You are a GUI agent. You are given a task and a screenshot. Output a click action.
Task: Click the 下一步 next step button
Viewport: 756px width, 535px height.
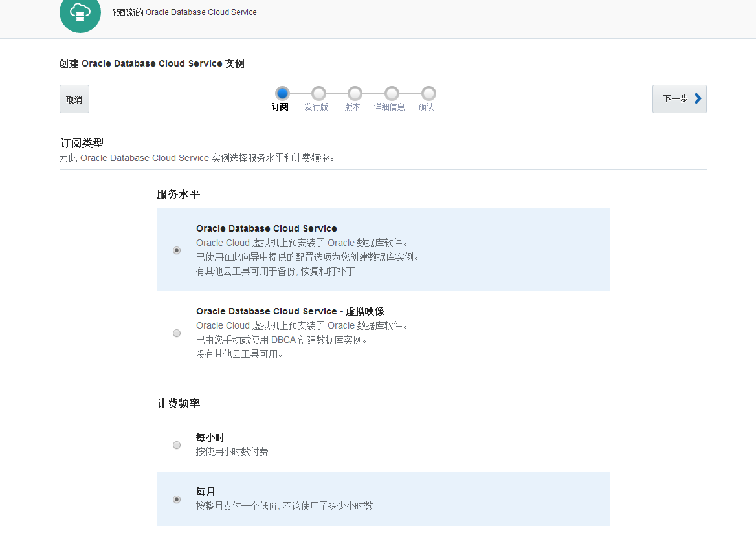click(x=680, y=99)
